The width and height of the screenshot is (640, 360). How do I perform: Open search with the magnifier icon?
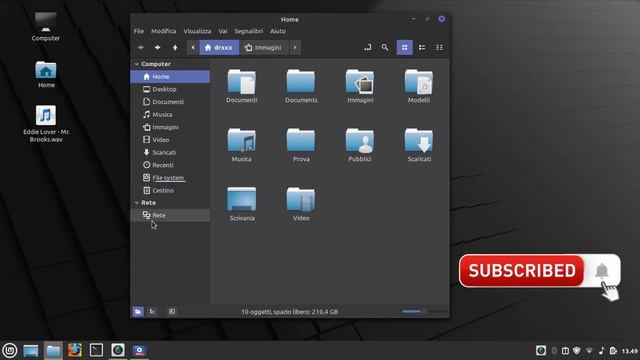[385, 48]
